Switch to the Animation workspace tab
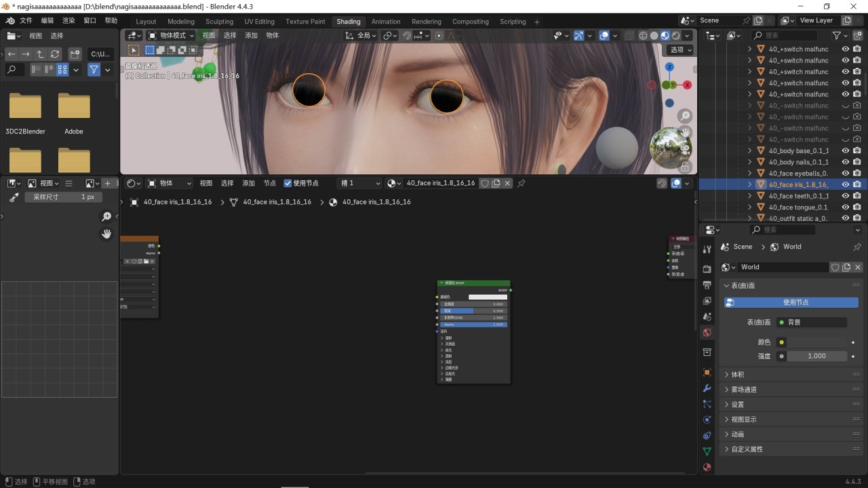Image resolution: width=868 pixels, height=488 pixels. 386,22
